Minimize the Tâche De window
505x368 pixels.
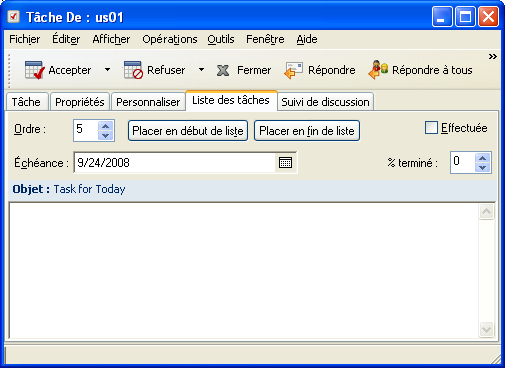point(442,17)
